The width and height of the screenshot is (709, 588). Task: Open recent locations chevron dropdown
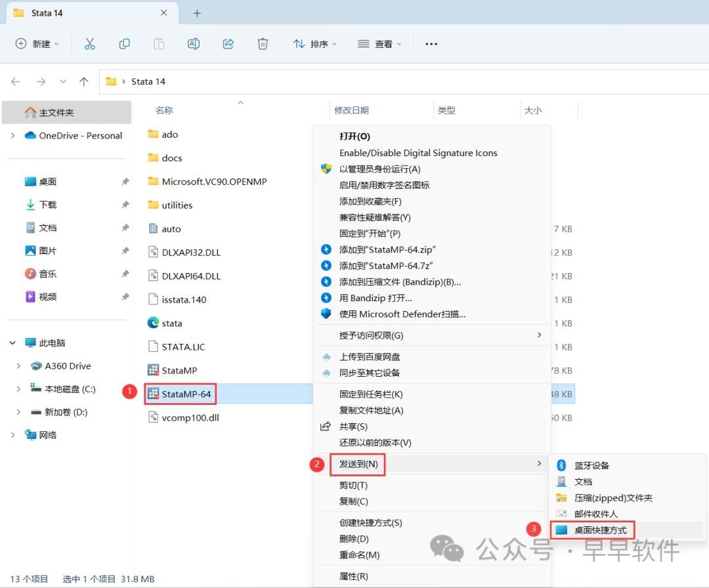[x=63, y=82]
